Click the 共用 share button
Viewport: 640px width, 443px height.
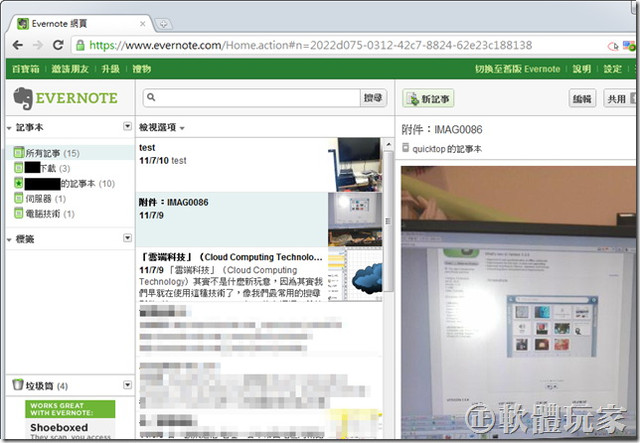point(620,99)
